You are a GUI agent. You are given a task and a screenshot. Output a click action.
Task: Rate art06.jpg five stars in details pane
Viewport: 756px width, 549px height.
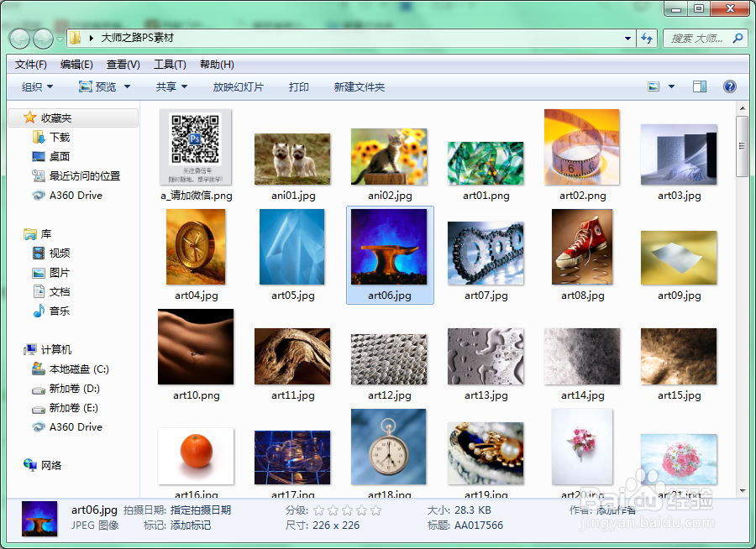click(x=376, y=510)
